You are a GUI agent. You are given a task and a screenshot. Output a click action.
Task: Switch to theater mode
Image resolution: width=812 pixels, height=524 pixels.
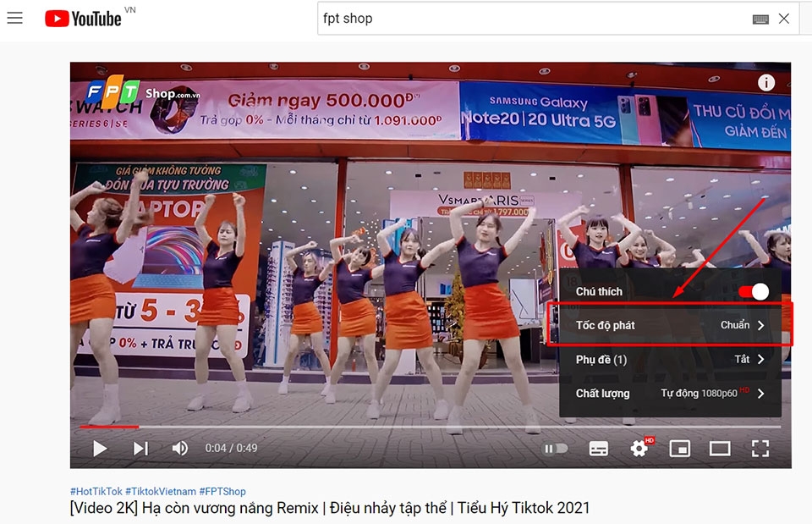click(719, 449)
